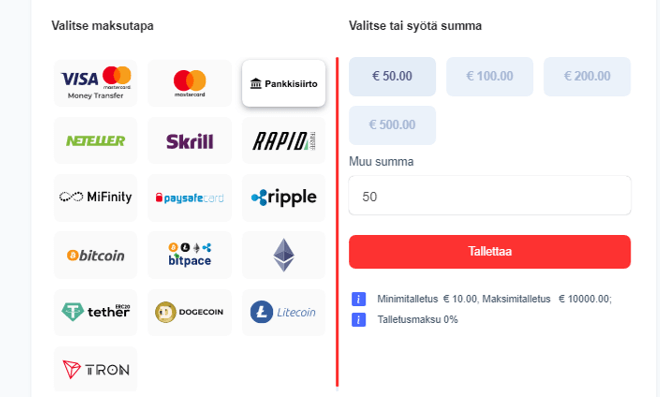Choose TRON payment method

coord(96,370)
